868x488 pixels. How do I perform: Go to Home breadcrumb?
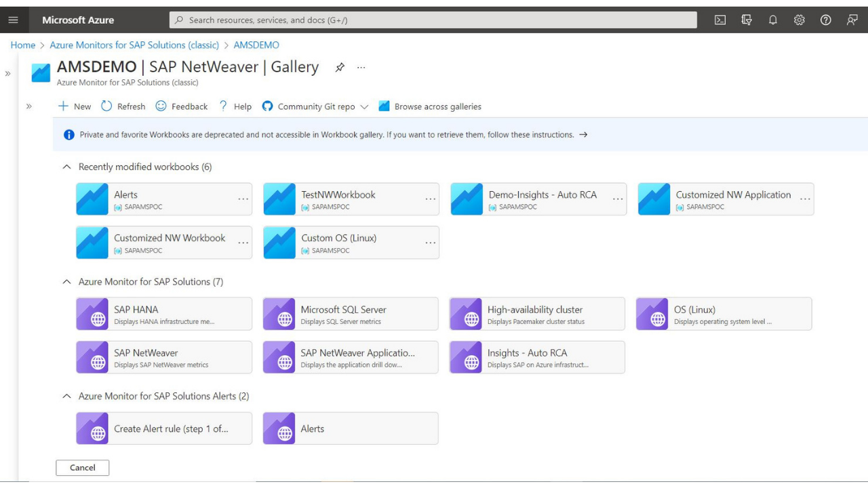(23, 45)
